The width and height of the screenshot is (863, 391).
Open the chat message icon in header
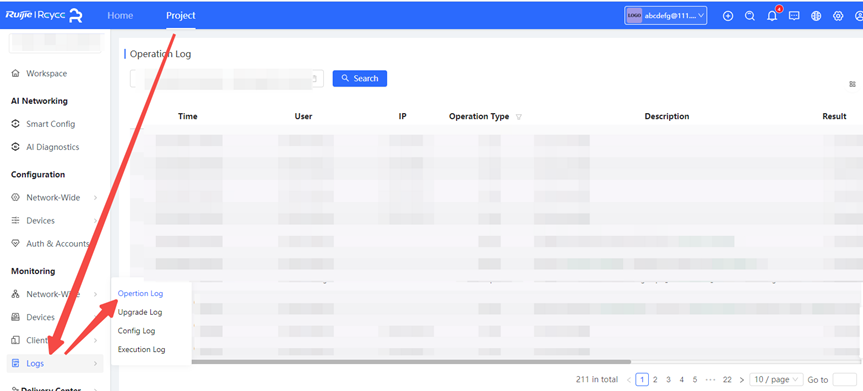pyautogui.click(x=794, y=16)
